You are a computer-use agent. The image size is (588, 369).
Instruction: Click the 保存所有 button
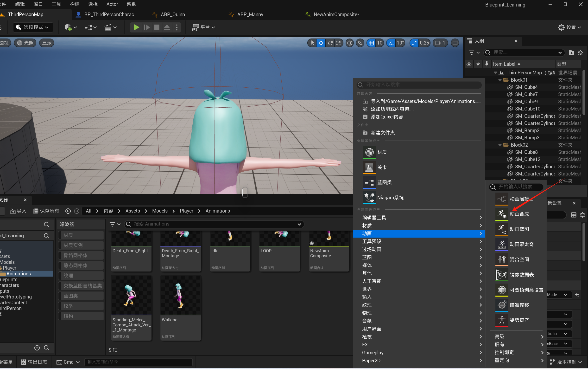click(46, 211)
